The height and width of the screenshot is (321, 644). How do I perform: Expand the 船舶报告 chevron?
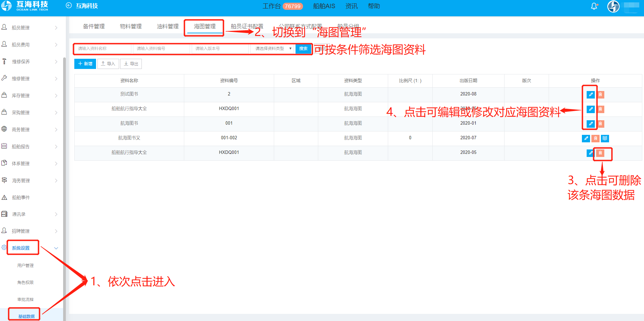[x=56, y=146]
